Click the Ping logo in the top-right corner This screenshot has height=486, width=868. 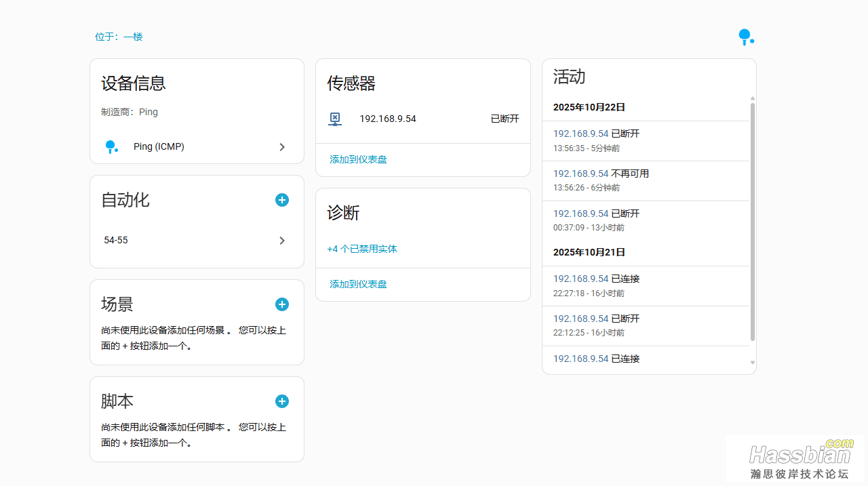tap(746, 37)
